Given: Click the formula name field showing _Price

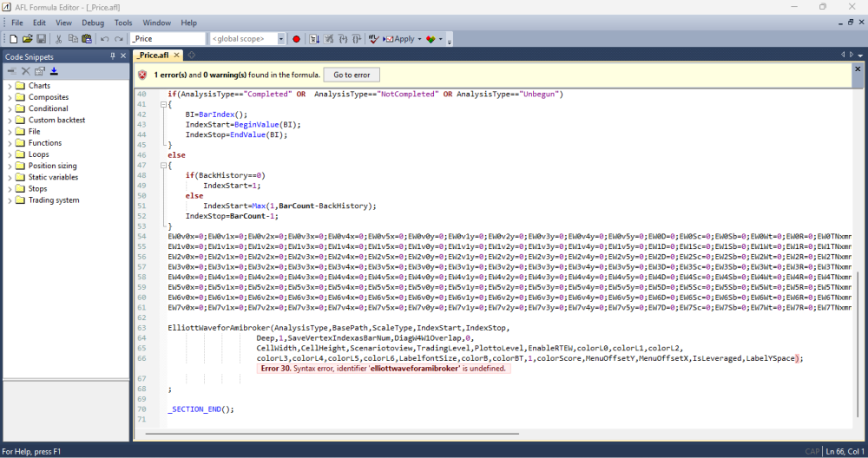Looking at the screenshot, I should click(167, 39).
